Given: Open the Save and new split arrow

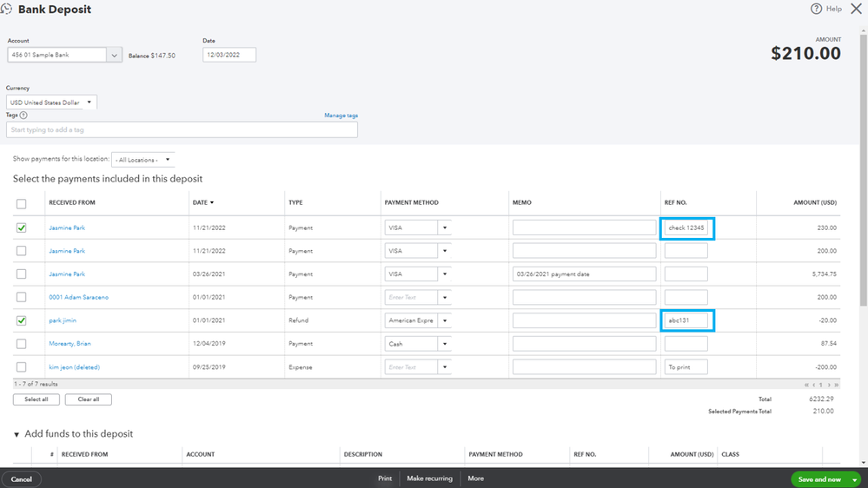Looking at the screenshot, I should 854,479.
